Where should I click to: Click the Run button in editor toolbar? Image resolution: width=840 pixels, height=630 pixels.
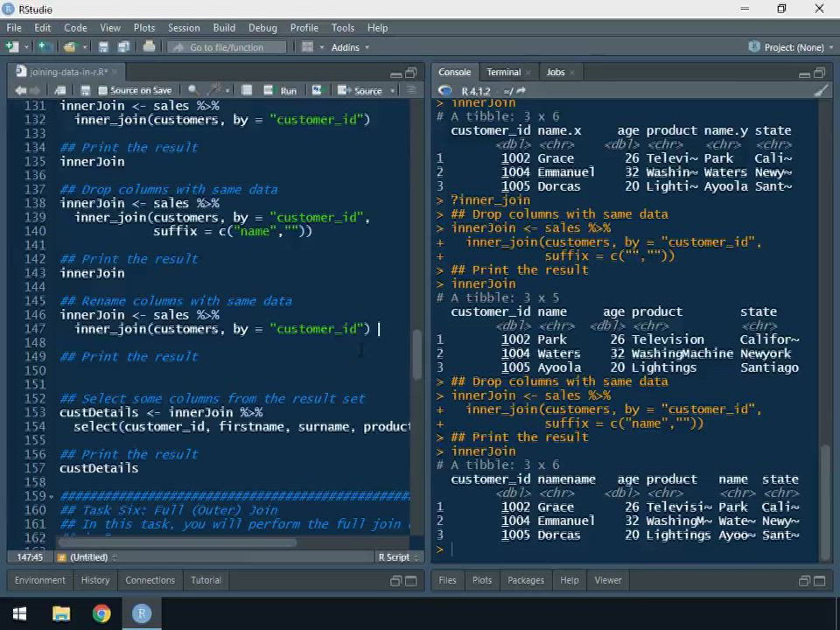282,90
